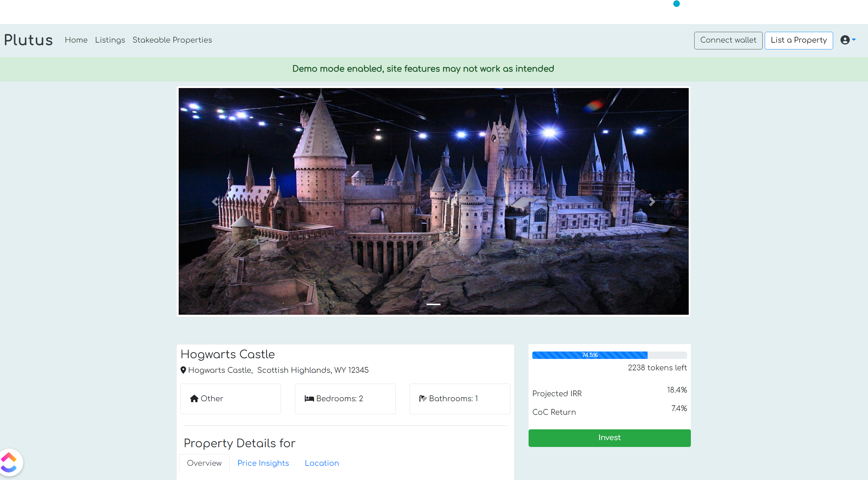868x480 pixels.
Task: Click the previous image carousel arrow
Action: [x=215, y=202]
